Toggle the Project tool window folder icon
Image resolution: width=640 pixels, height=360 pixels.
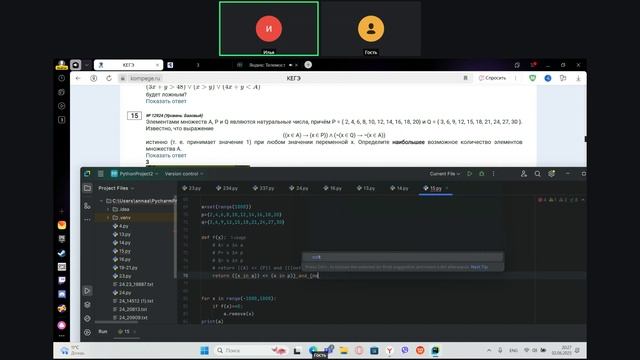pyautogui.click(x=87, y=188)
